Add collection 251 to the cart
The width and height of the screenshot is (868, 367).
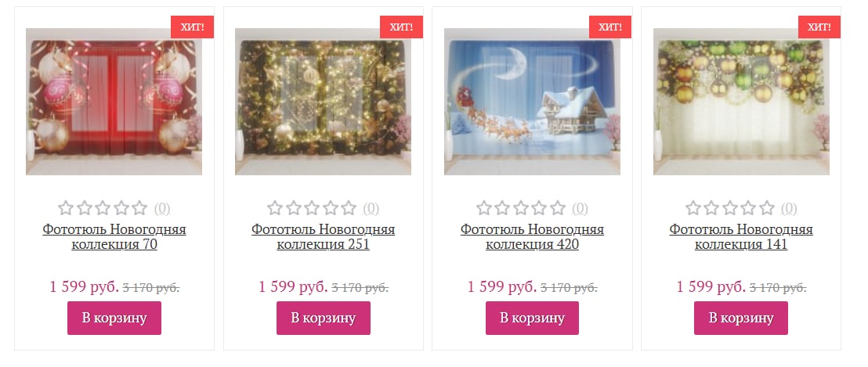[x=324, y=318]
